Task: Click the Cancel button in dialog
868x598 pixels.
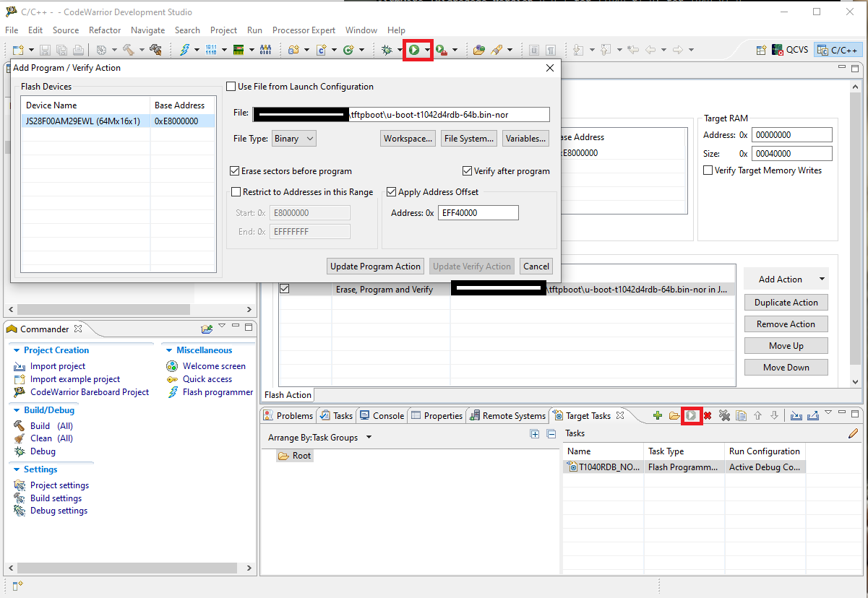Action: [536, 266]
